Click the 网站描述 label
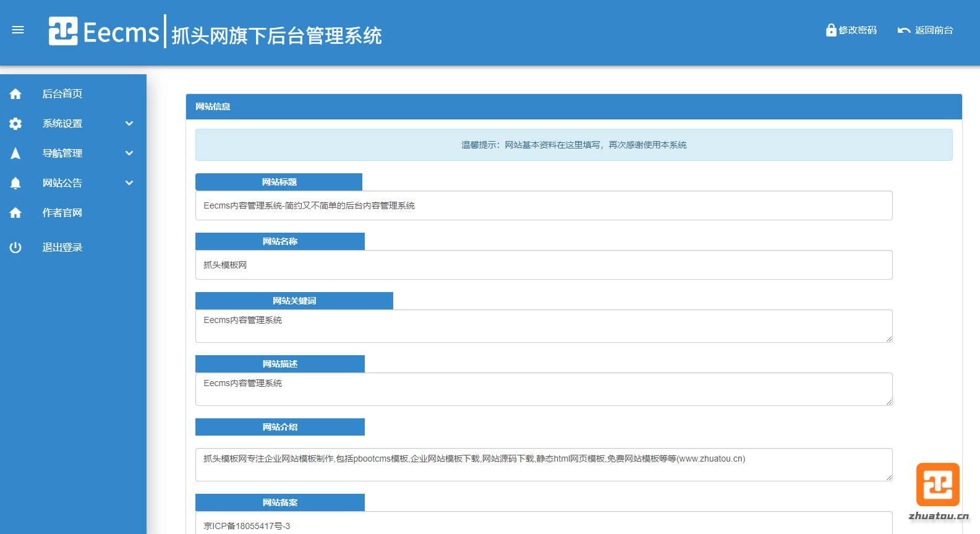Screen dimensions: 980x534 (x=280, y=364)
